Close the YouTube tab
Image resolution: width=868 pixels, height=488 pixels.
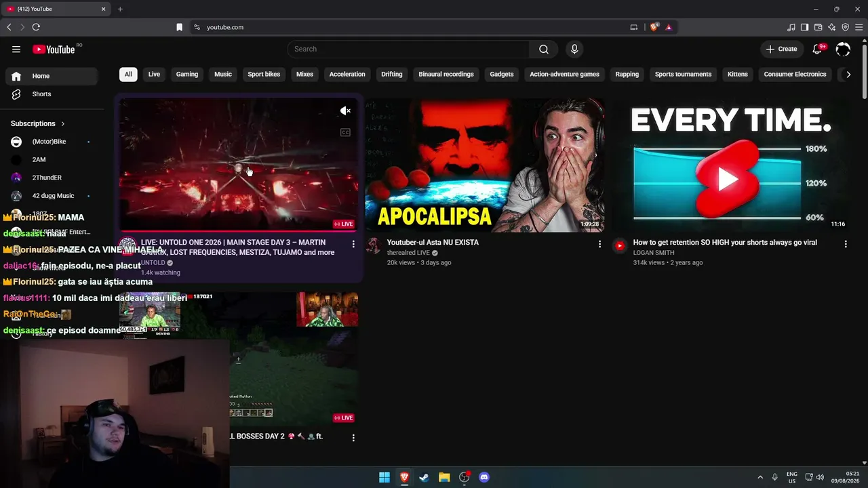point(104,9)
